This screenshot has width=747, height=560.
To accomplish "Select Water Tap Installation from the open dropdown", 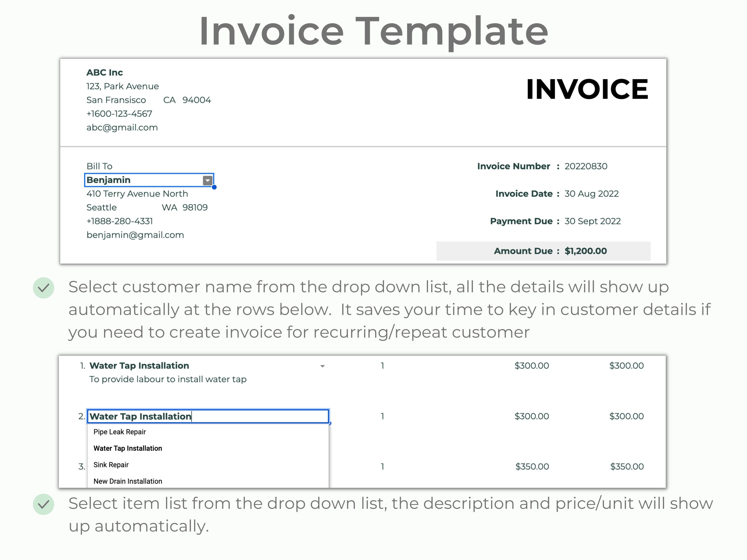I will click(x=128, y=448).
